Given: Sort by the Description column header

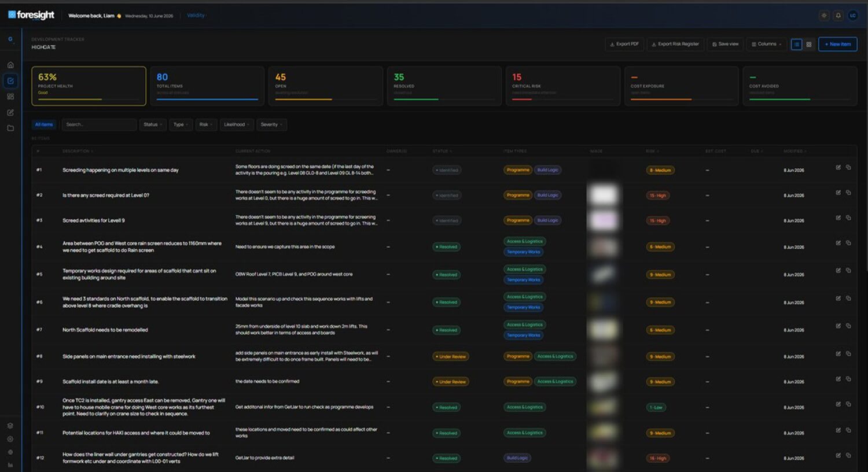Looking at the screenshot, I should 78,151.
